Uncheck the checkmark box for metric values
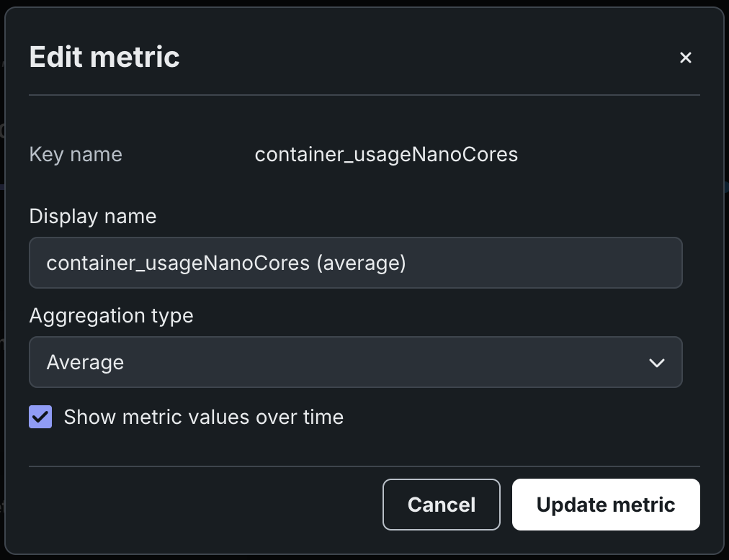This screenshot has height=560, width=729. [x=40, y=417]
